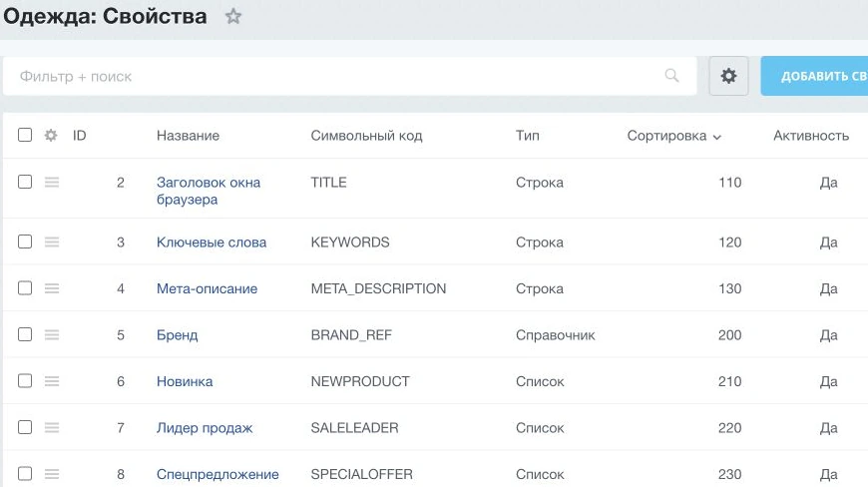The width and height of the screenshot is (868, 487).
Task: Open the Новинка property link
Action: pos(185,381)
